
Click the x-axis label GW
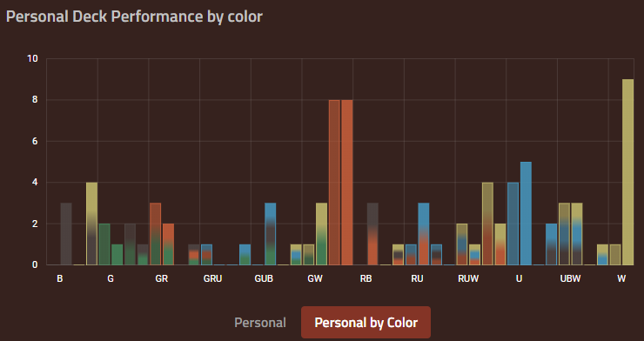[x=315, y=278]
